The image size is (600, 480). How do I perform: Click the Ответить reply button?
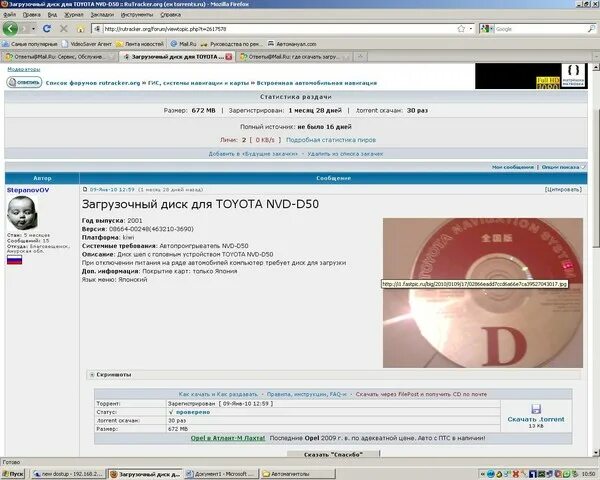coord(24,82)
